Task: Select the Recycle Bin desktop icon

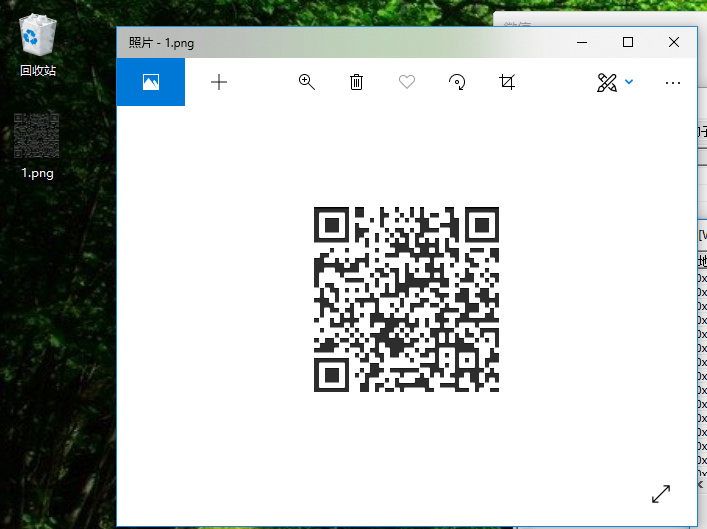Action: pyautogui.click(x=37, y=45)
